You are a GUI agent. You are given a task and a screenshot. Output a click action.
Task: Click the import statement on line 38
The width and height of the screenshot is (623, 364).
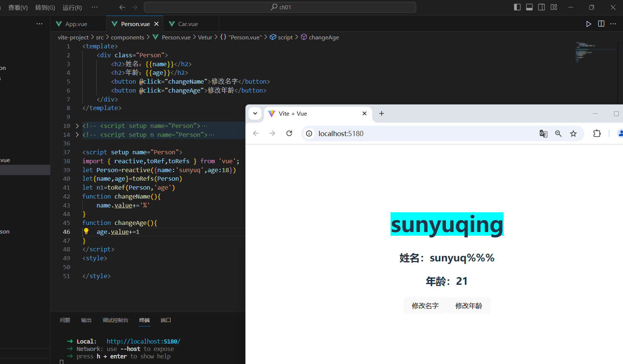[x=161, y=161]
